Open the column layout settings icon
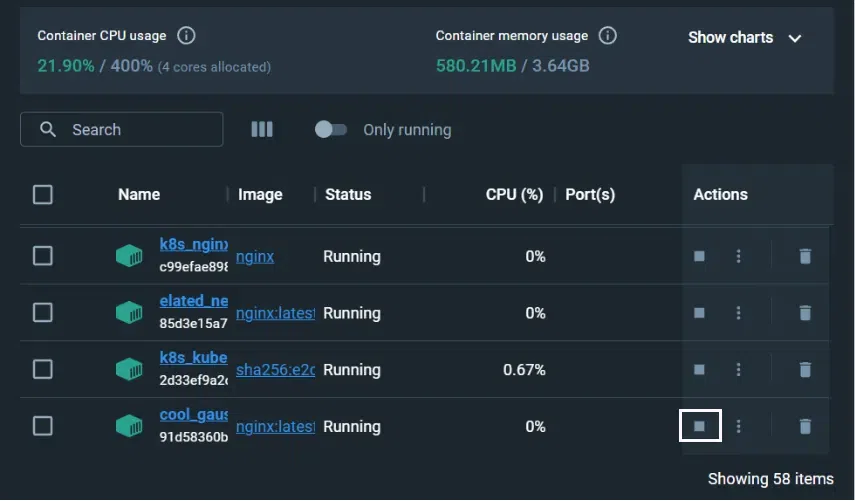This screenshot has height=501, width=855. coord(262,129)
